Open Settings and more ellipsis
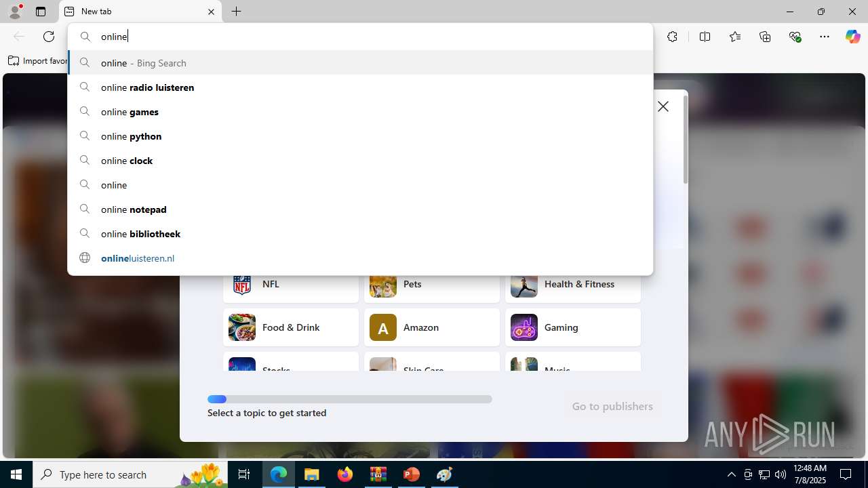Viewport: 868px width, 488px height. [x=825, y=37]
